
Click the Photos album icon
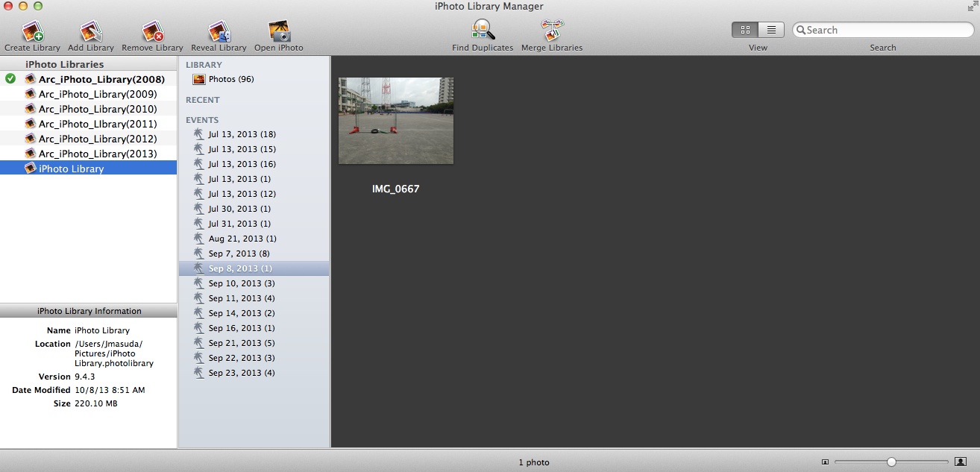199,79
